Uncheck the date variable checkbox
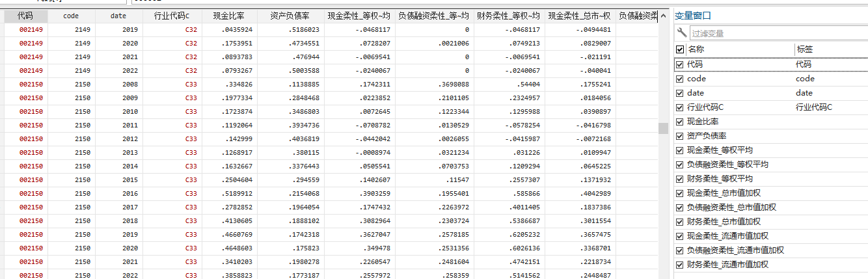The width and height of the screenshot is (868, 279). [680, 93]
